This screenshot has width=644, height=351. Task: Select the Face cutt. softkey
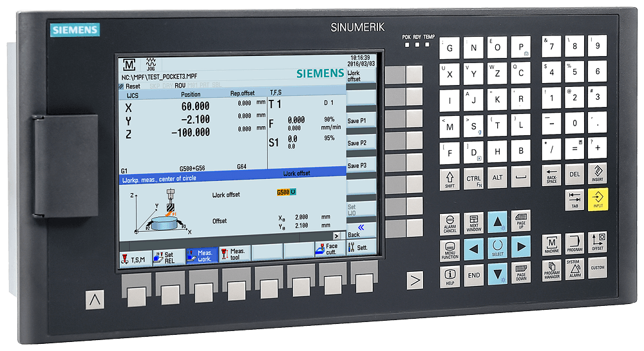click(x=330, y=249)
